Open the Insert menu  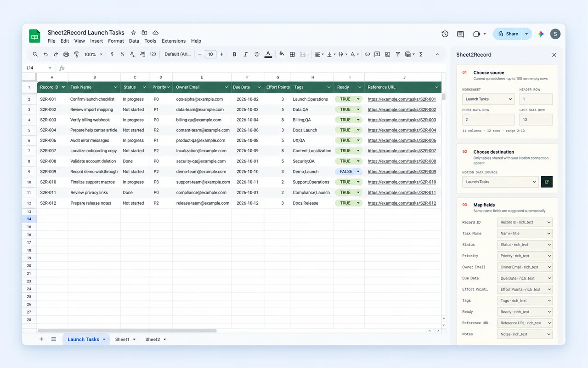96,41
